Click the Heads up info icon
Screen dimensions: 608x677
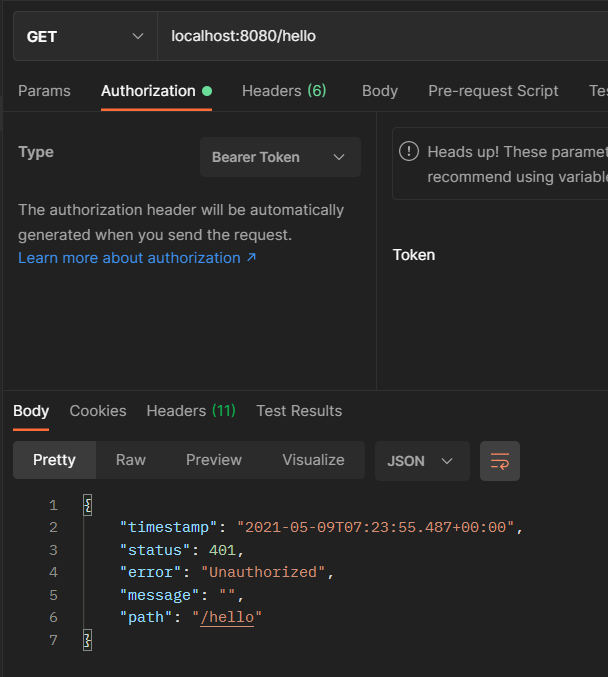[408, 152]
